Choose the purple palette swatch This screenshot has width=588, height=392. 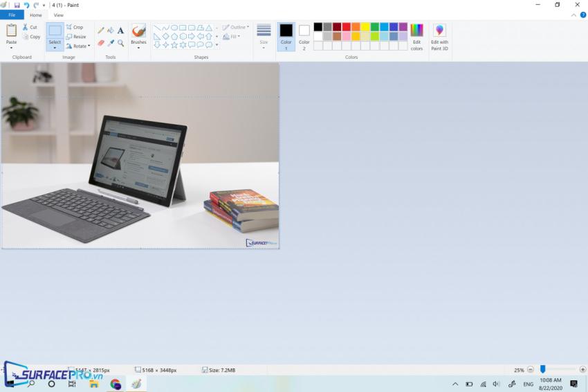pos(403,26)
